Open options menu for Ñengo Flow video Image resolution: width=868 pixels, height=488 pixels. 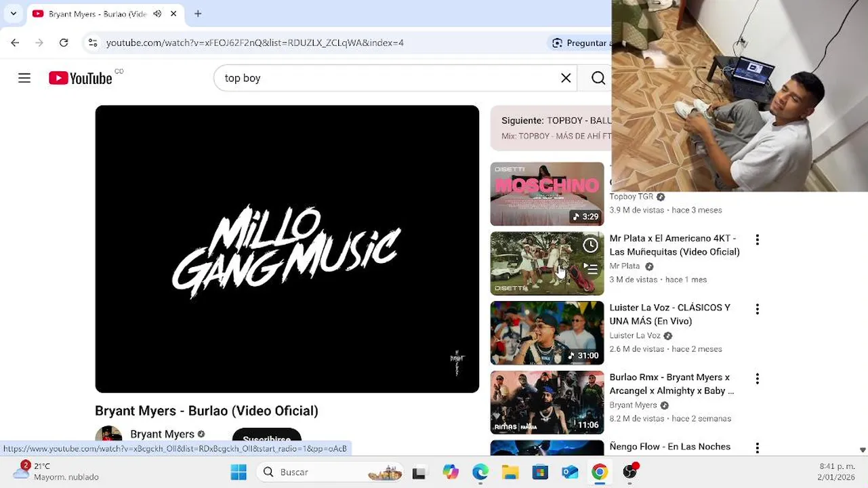(758, 448)
